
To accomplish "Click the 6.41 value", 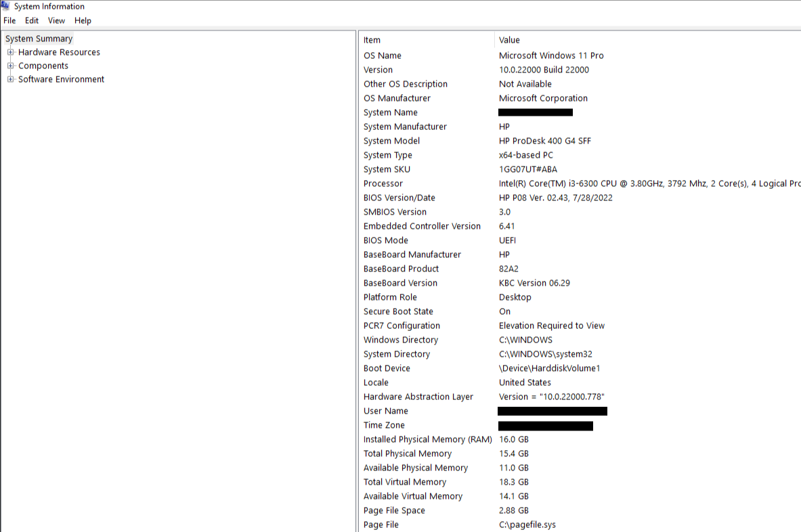I will [506, 226].
